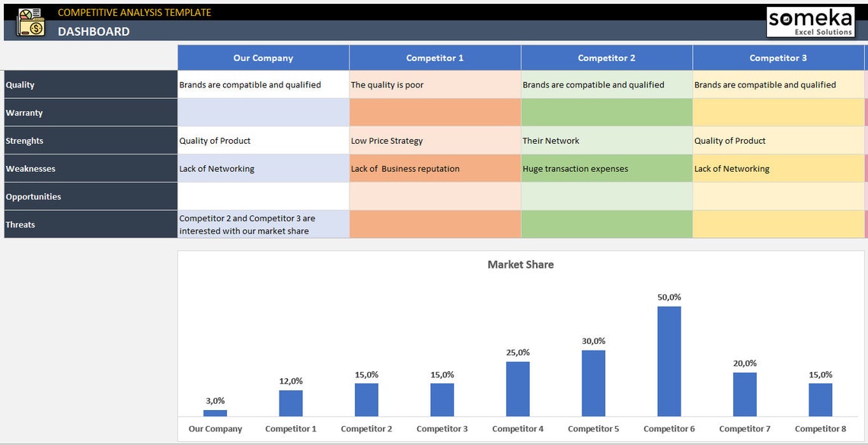Click the Competitor 2 column header

[x=606, y=57]
